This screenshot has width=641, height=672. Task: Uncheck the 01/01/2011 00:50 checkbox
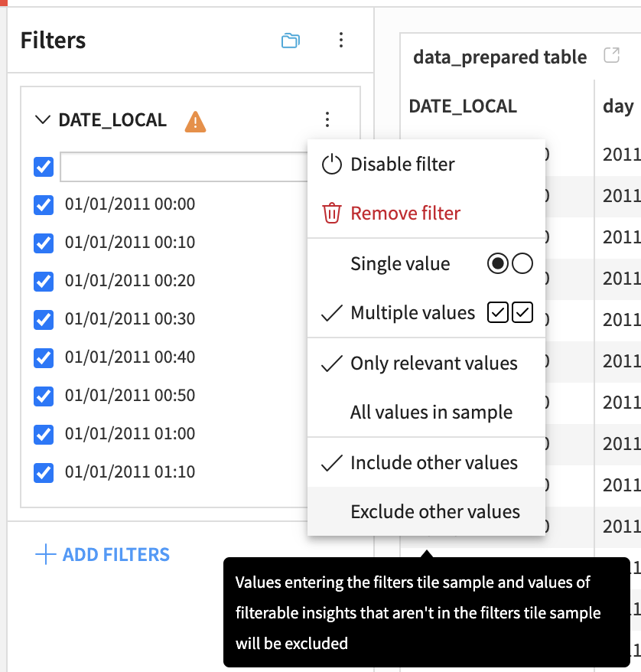(44, 396)
